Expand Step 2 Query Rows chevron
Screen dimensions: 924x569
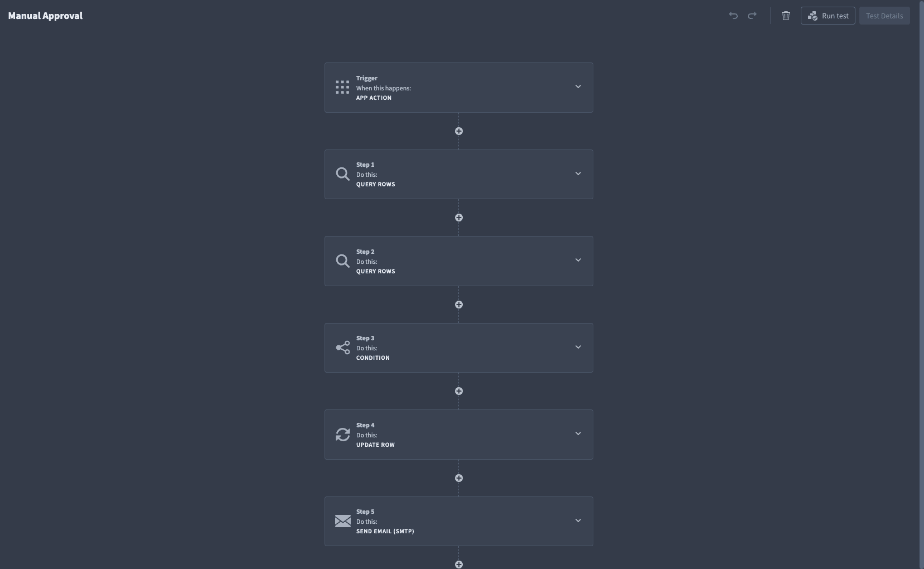[578, 260]
